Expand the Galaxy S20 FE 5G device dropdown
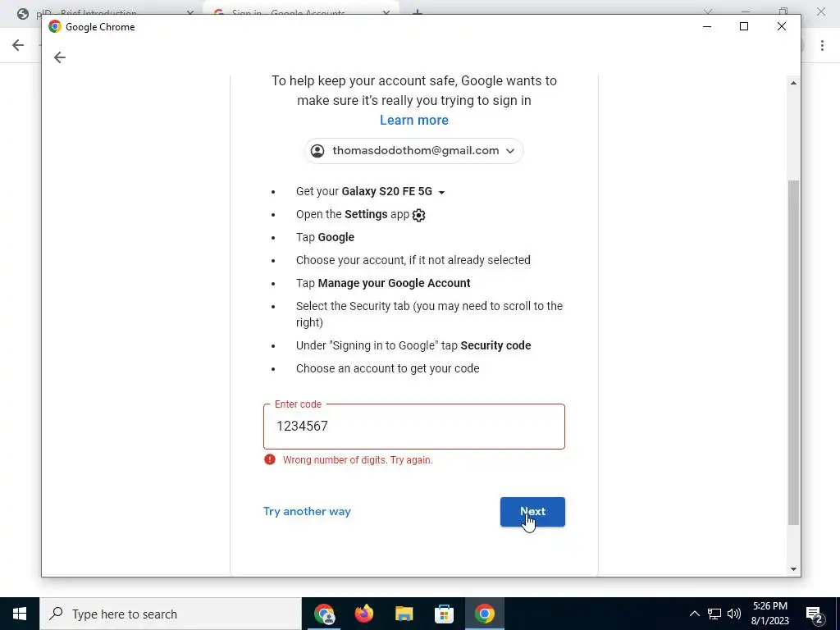 (x=441, y=192)
